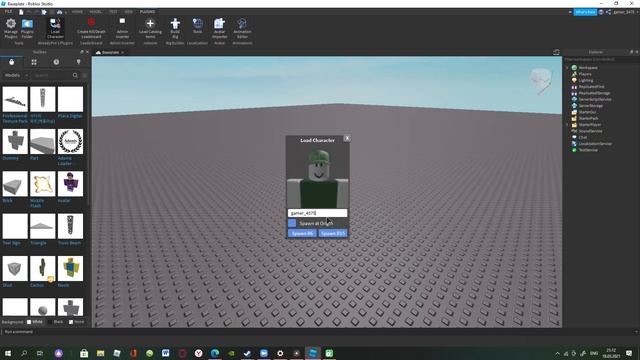The image size is (640, 360).
Task: Select ReplicatedStorage in Explorer
Action: 594,93
